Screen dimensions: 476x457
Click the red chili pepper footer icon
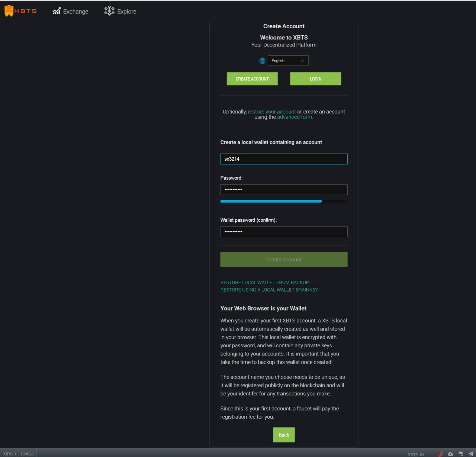pos(440,454)
